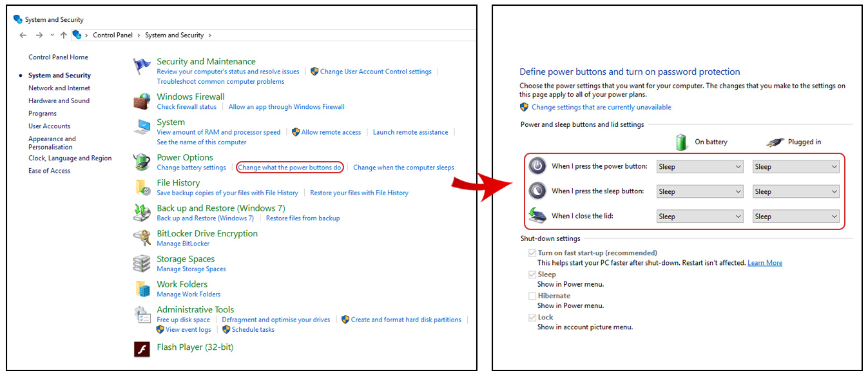Click the Learn More link
868x375 pixels.
pyautogui.click(x=765, y=263)
